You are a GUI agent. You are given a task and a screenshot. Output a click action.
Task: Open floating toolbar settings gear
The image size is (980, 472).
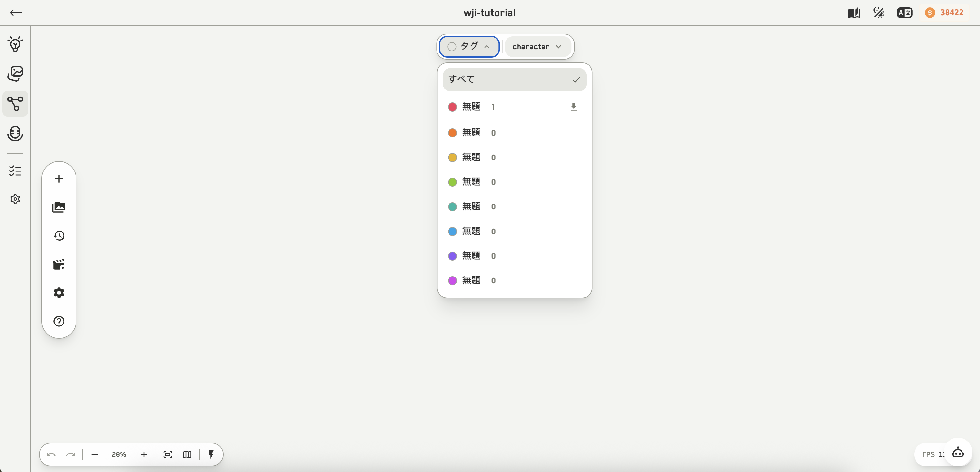coord(59,293)
